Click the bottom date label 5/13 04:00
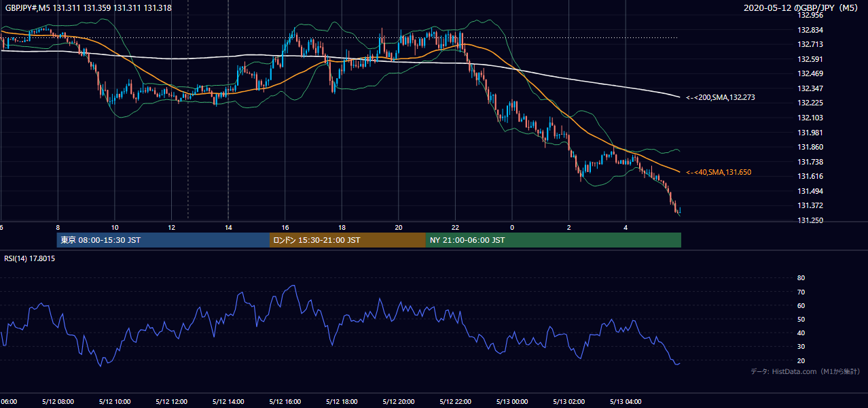The width and height of the screenshot is (868, 408). click(626, 401)
